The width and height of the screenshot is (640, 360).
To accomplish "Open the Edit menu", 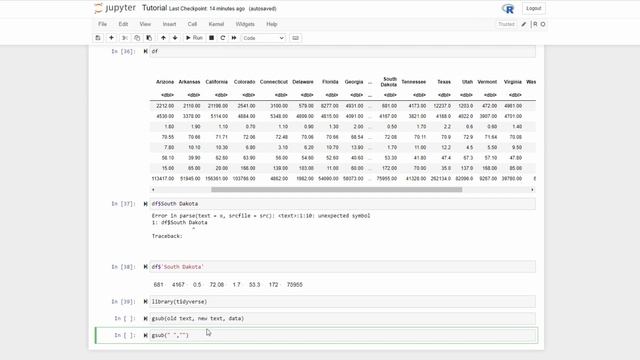I will coord(123,24).
